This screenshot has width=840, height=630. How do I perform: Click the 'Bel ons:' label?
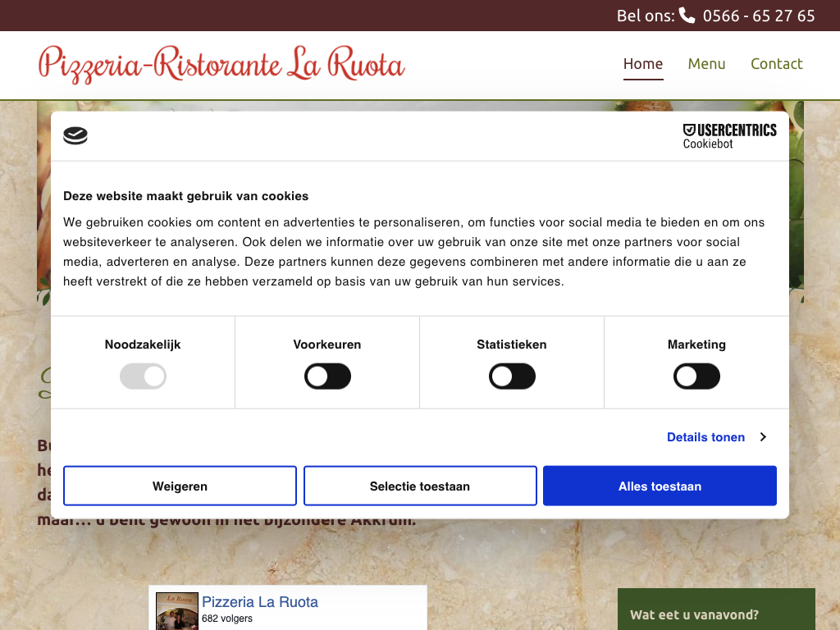coord(646,16)
